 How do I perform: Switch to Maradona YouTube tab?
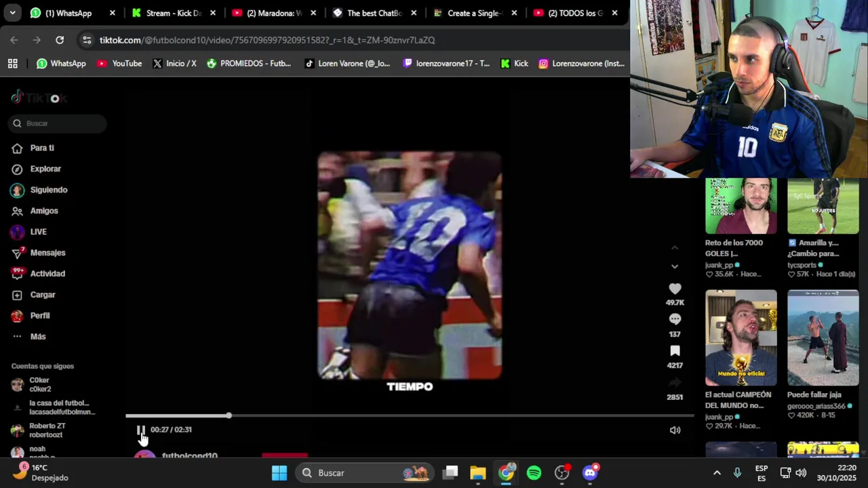(274, 13)
